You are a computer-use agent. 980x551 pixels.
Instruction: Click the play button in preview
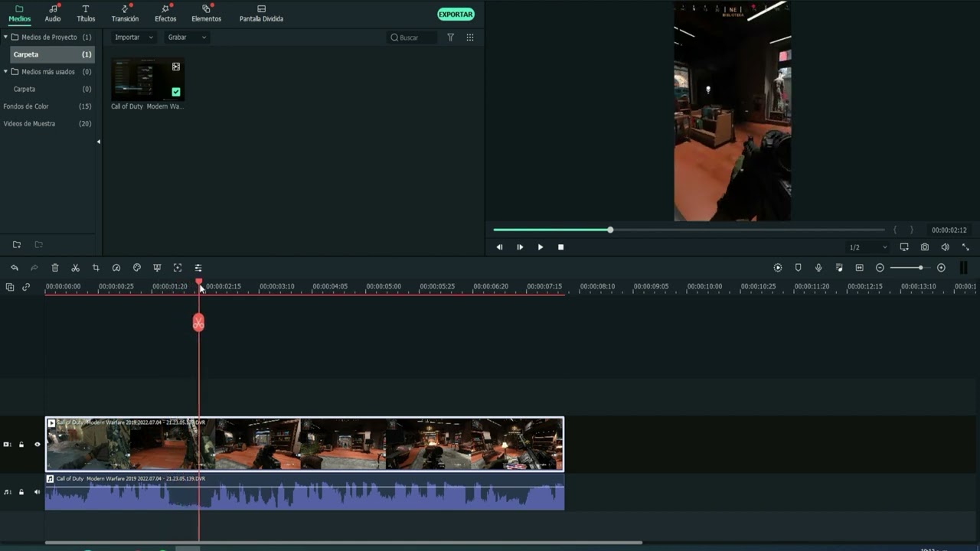[x=541, y=247]
